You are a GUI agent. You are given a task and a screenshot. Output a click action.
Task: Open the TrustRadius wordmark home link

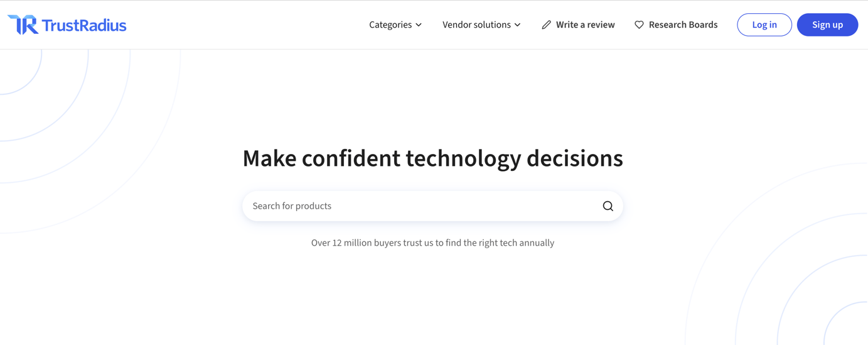pos(84,25)
